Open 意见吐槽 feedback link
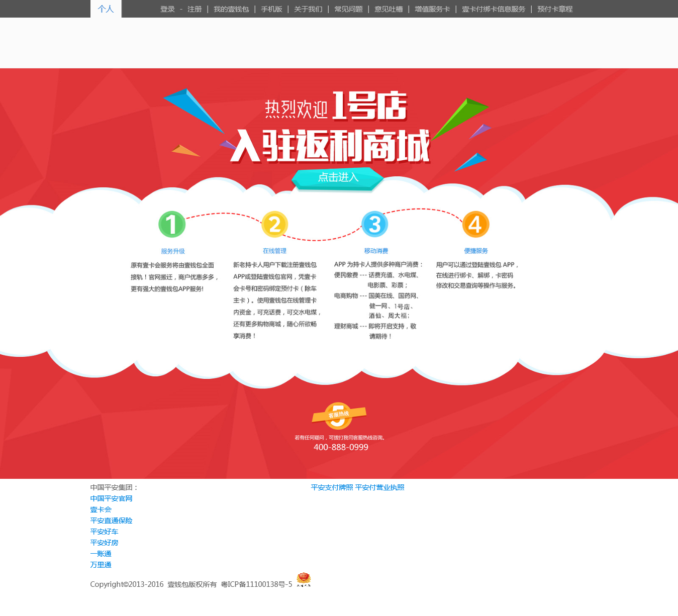 tap(389, 9)
